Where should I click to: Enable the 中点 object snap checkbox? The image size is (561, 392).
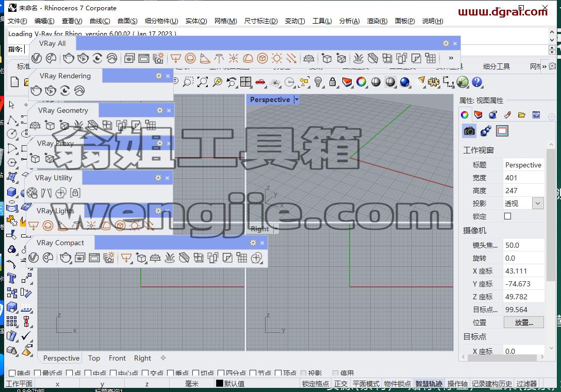click(x=88, y=373)
